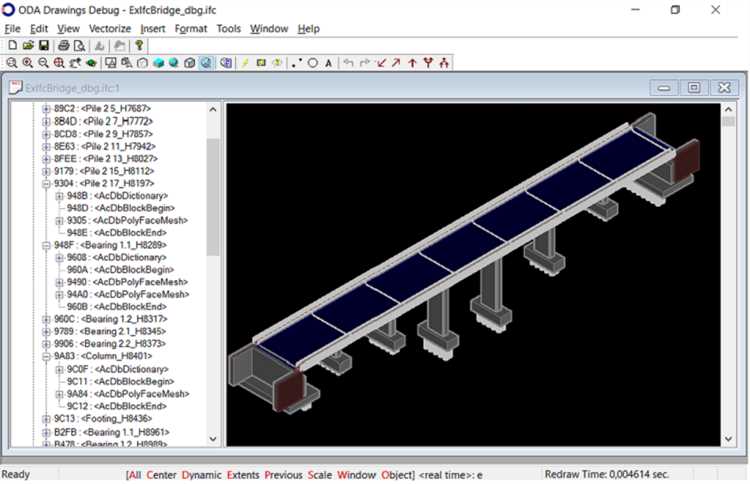The width and height of the screenshot is (750, 484).
Task: Click the tree panel scrollbar thumb
Action: [213, 197]
